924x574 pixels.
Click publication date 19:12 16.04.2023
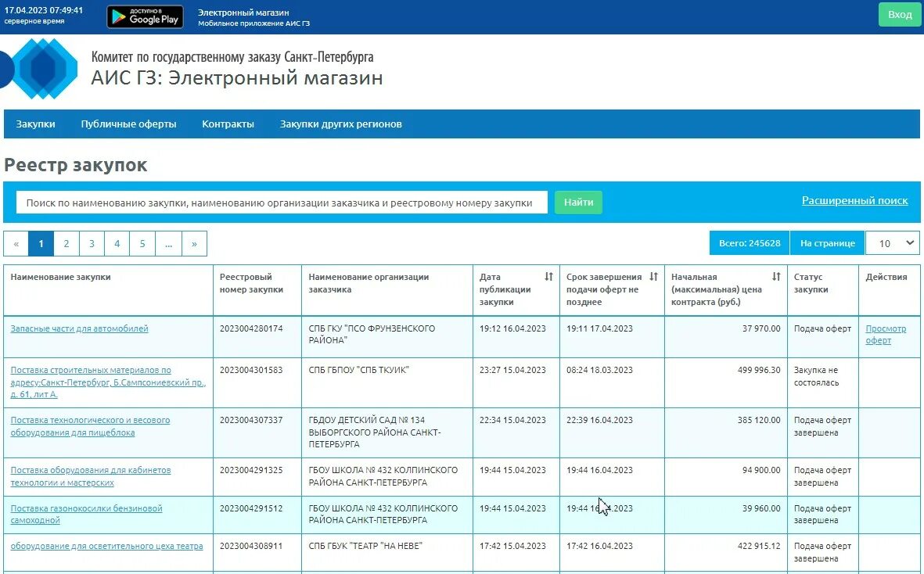pyautogui.click(x=512, y=328)
